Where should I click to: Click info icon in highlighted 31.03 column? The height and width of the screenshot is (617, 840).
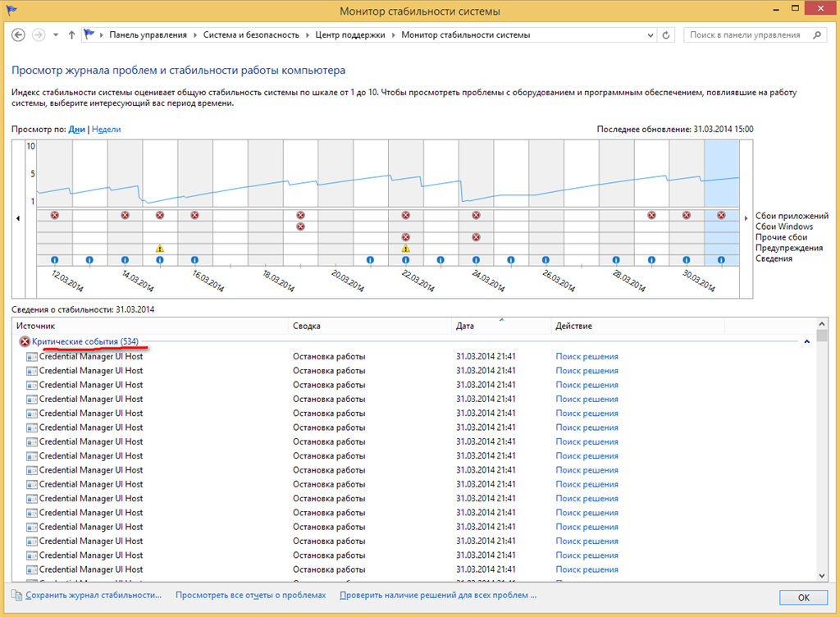click(x=721, y=260)
